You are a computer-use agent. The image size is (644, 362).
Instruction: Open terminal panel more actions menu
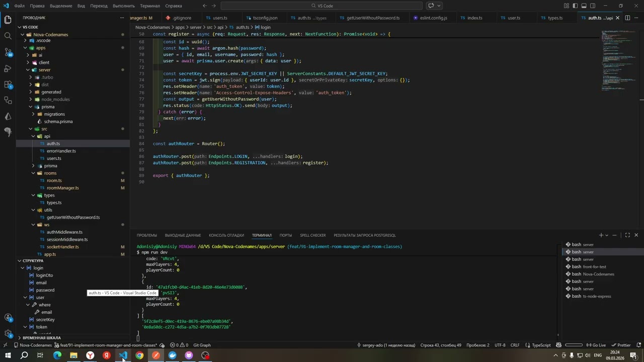616,235
